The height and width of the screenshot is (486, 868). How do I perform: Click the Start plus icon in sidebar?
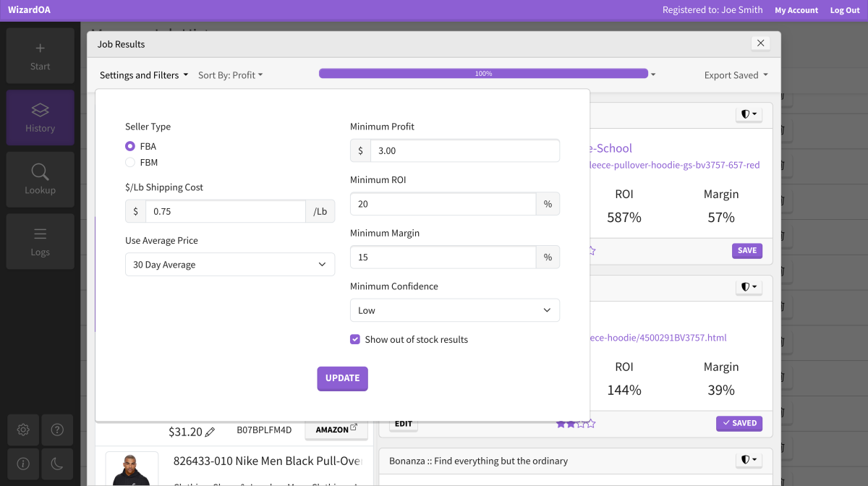pos(40,48)
